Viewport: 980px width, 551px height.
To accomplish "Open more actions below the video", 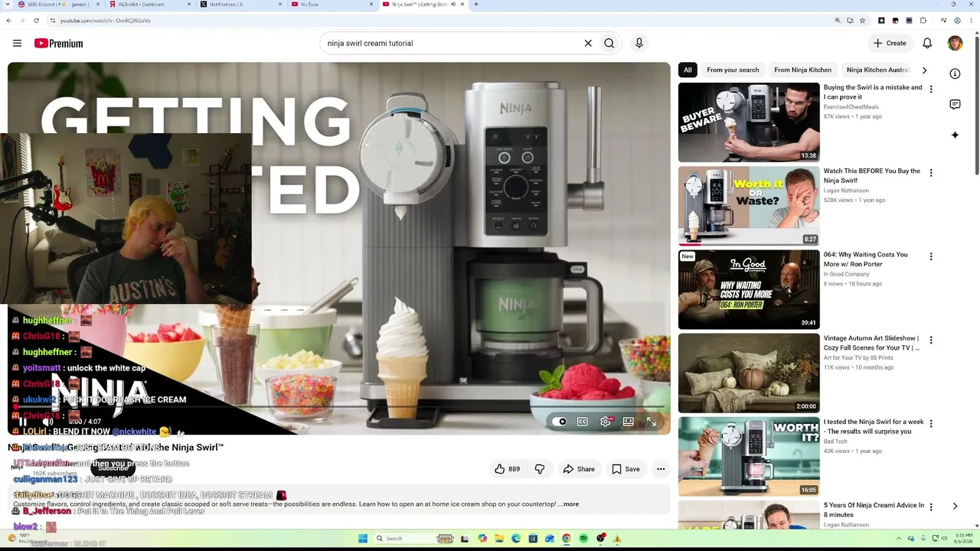I will click(661, 469).
